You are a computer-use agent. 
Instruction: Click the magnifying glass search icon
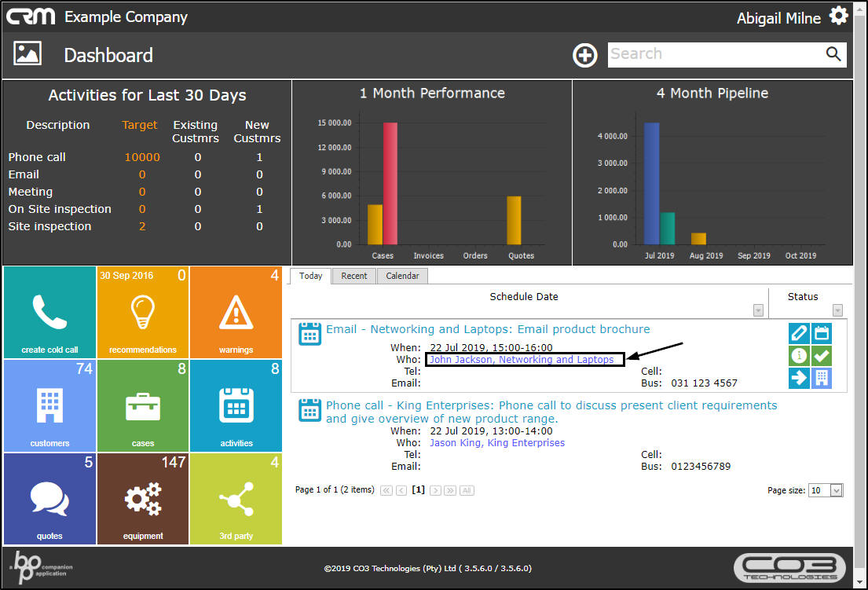point(833,54)
